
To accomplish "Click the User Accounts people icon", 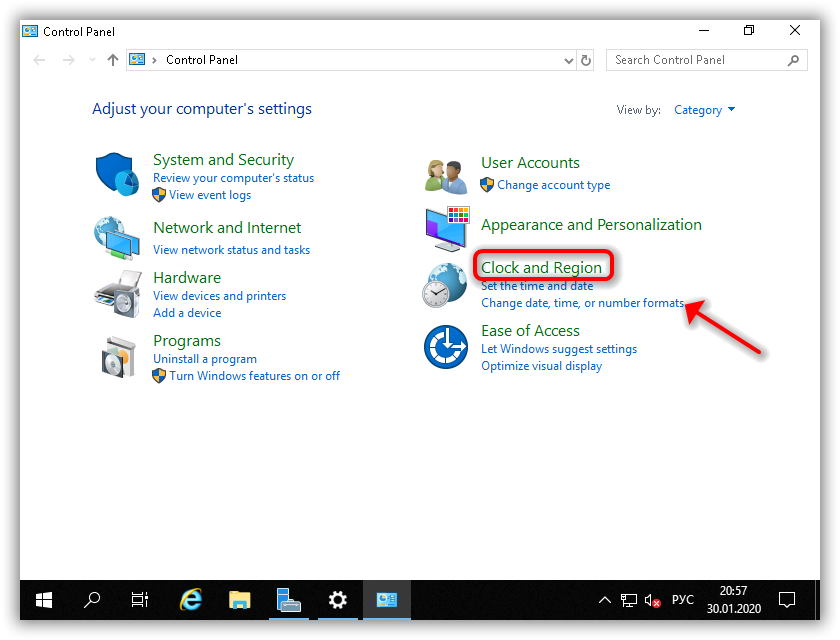I will tap(445, 175).
